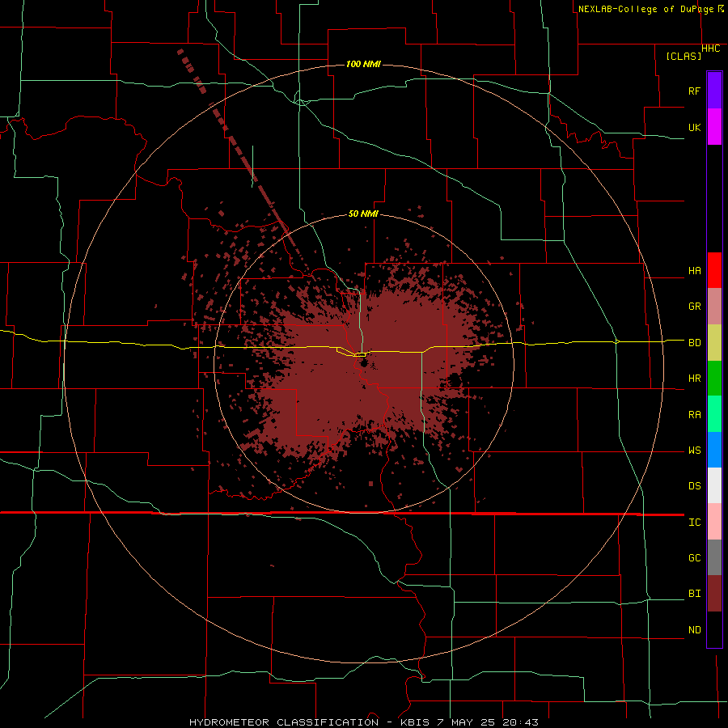Click the DS white legend swatch
Viewport: 728px width, 728px height.
pos(714,485)
